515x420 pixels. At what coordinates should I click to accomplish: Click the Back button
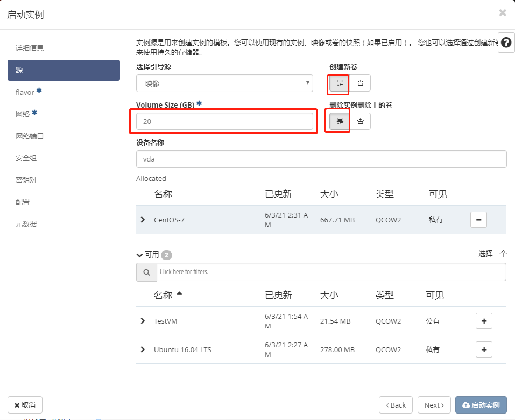click(396, 404)
